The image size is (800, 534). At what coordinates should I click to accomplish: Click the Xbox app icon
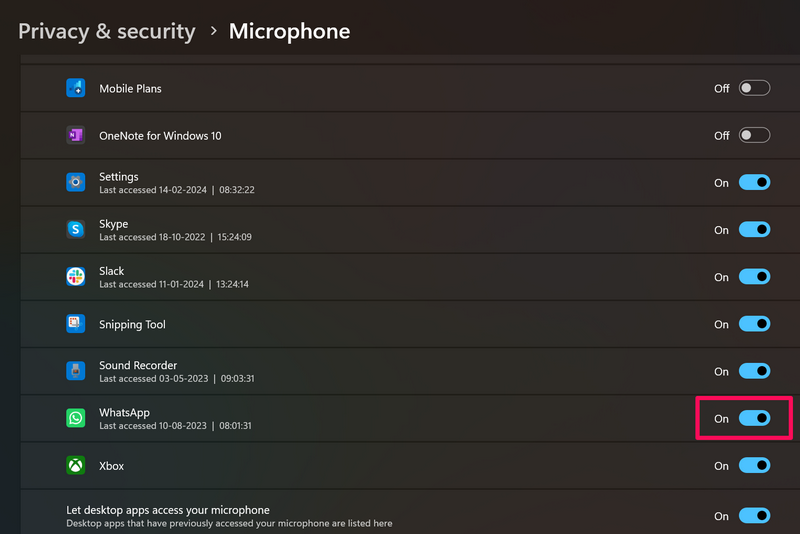pyautogui.click(x=76, y=466)
